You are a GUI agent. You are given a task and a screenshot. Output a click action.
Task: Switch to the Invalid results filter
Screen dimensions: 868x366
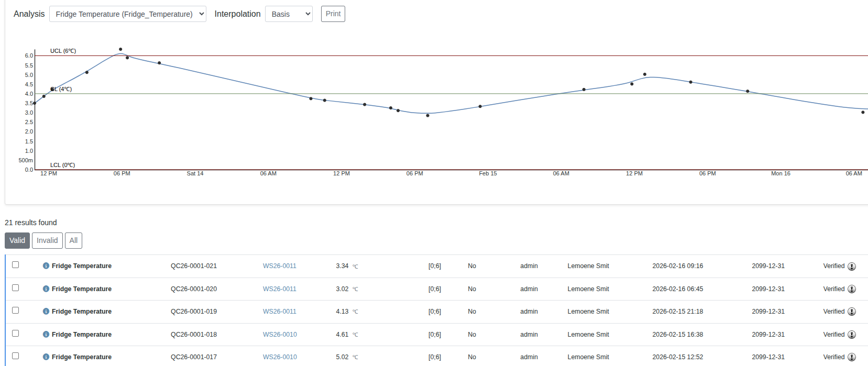(x=47, y=241)
